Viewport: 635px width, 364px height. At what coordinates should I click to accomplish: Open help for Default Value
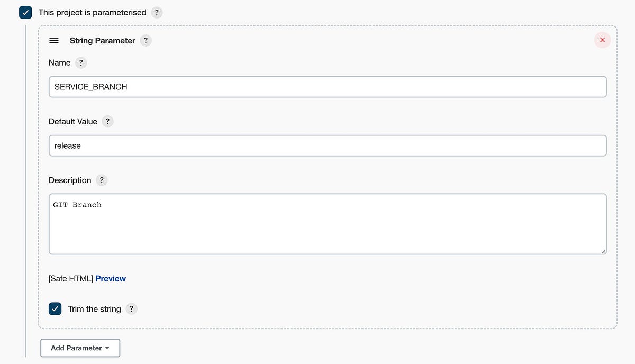point(107,121)
